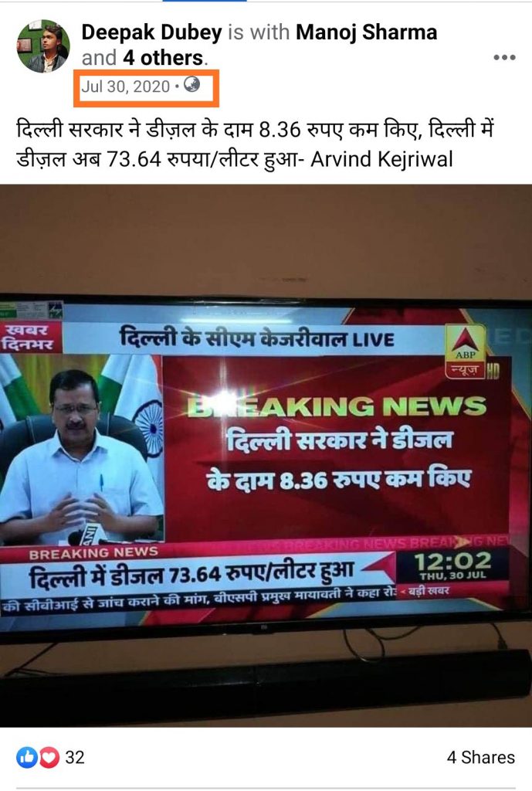Open the three-dot post options menu
This screenshot has width=532, height=791.
[504, 57]
